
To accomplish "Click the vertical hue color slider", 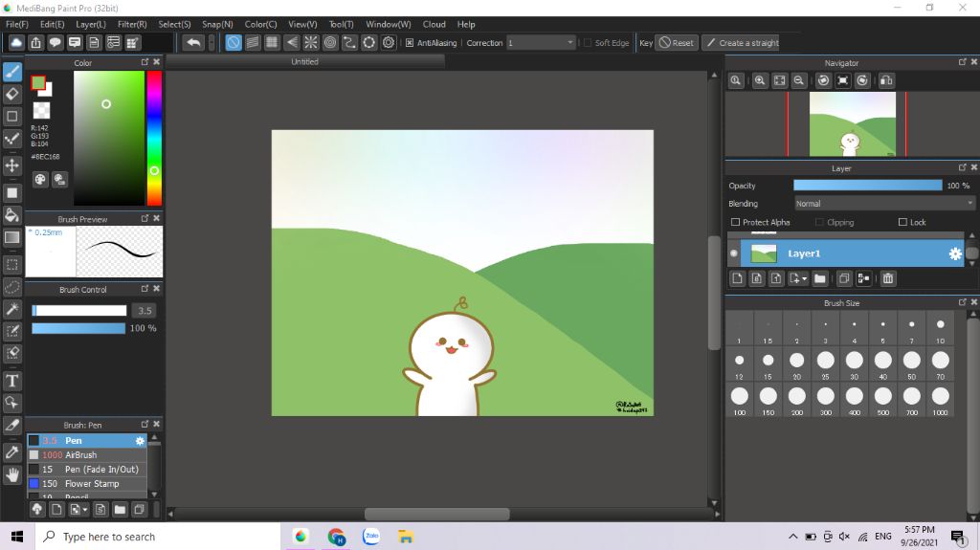I will 153,138.
